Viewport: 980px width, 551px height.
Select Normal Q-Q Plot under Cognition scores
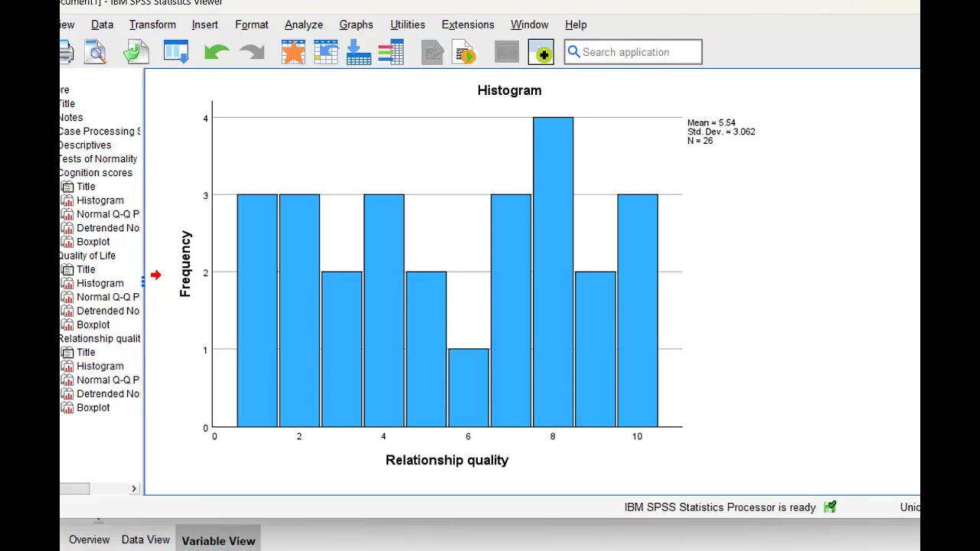[108, 214]
